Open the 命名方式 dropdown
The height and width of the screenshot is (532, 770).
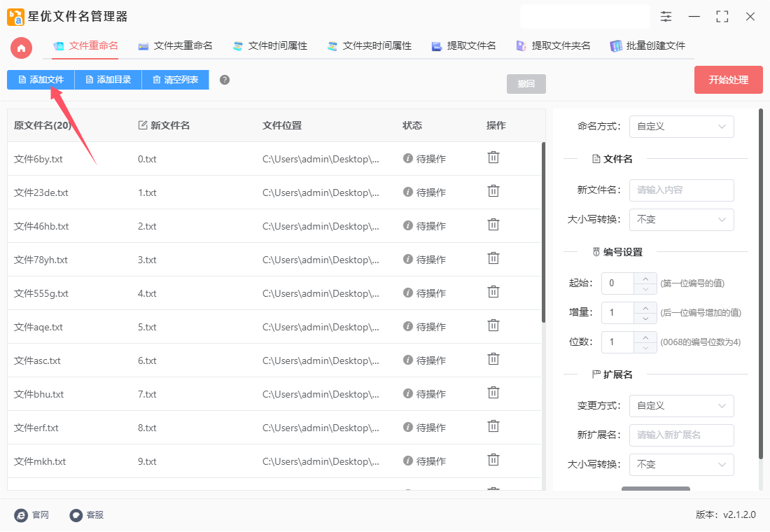[682, 127]
